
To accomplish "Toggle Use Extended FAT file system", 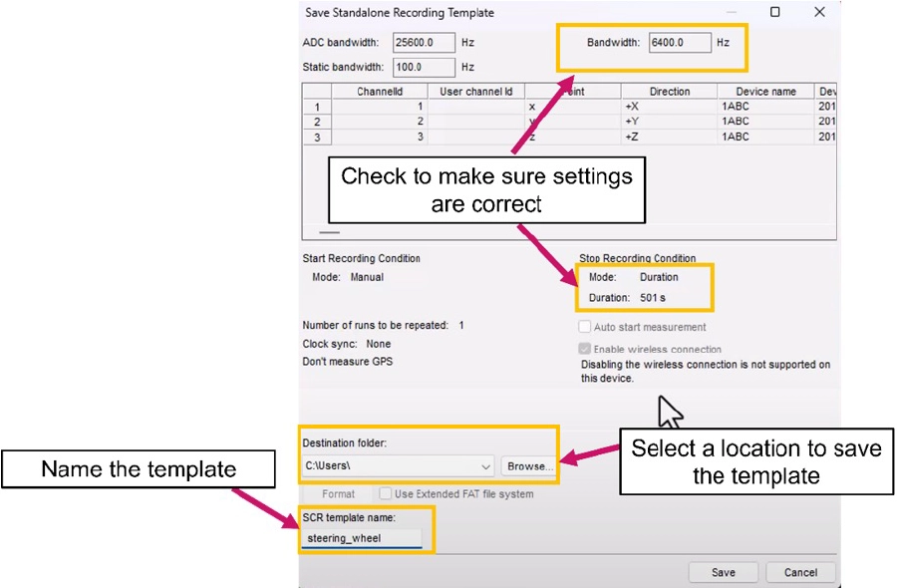I will (x=385, y=493).
